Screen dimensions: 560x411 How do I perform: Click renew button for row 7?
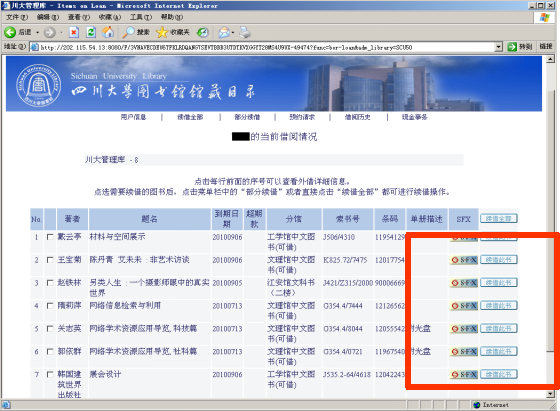[499, 374]
